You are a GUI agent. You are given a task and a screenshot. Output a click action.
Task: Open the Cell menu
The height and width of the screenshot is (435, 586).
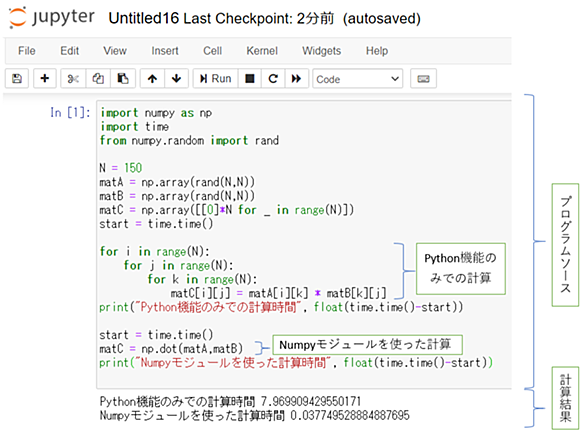[x=213, y=51]
